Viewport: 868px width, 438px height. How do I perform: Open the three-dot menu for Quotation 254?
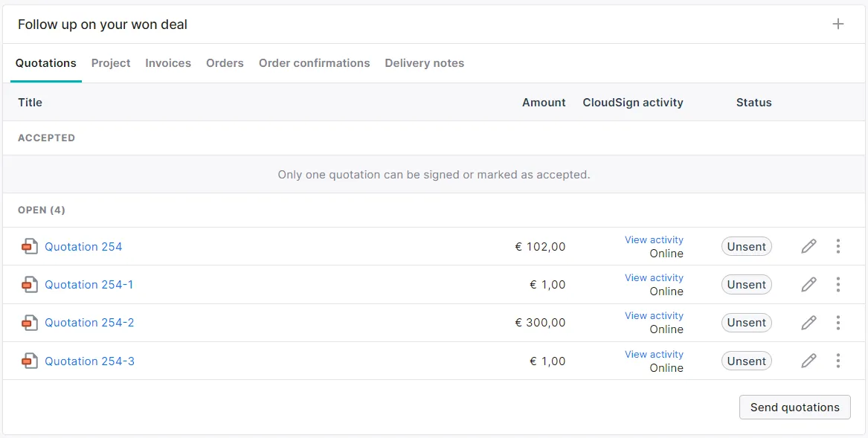838,246
